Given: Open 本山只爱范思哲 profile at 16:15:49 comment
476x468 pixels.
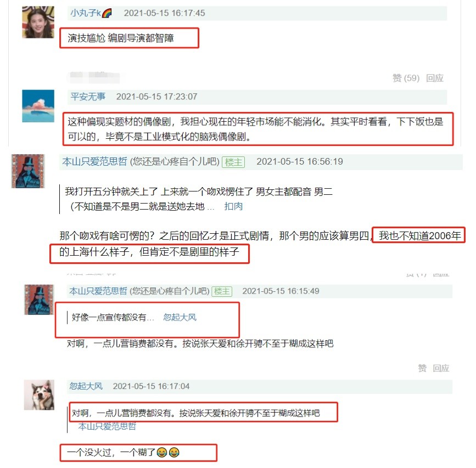Looking at the screenshot, I should point(98,291).
